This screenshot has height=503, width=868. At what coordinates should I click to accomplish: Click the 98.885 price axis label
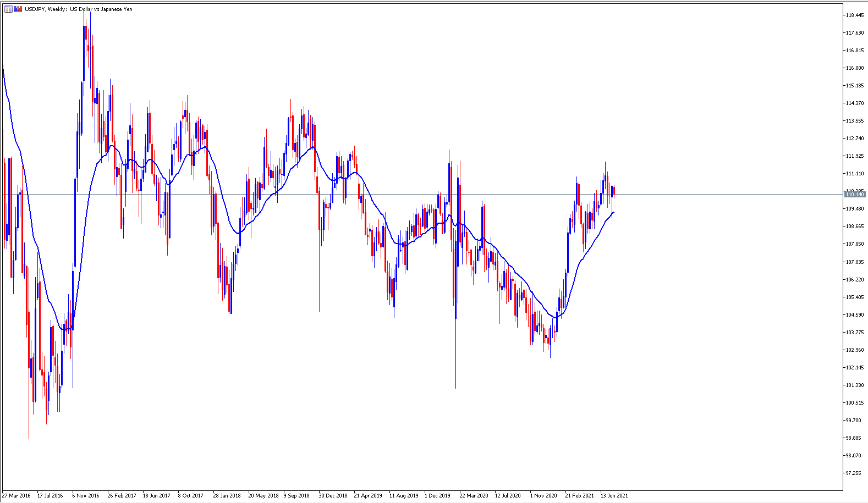853,438
